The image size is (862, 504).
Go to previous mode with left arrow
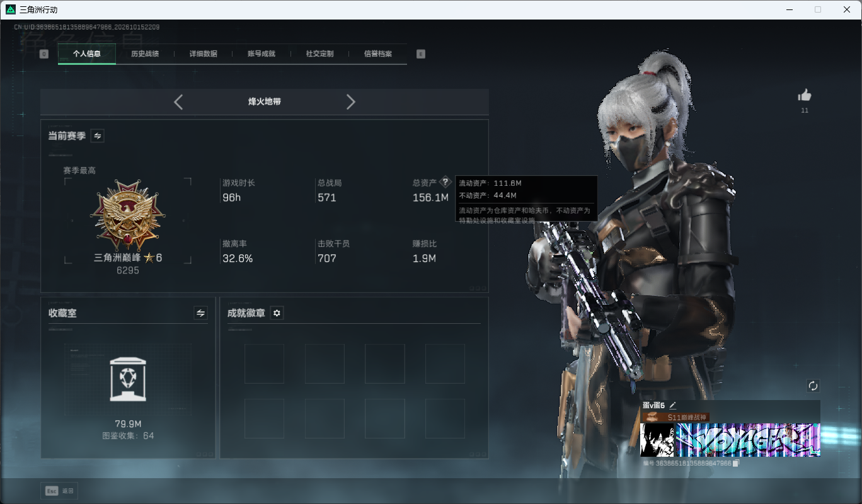pyautogui.click(x=178, y=102)
